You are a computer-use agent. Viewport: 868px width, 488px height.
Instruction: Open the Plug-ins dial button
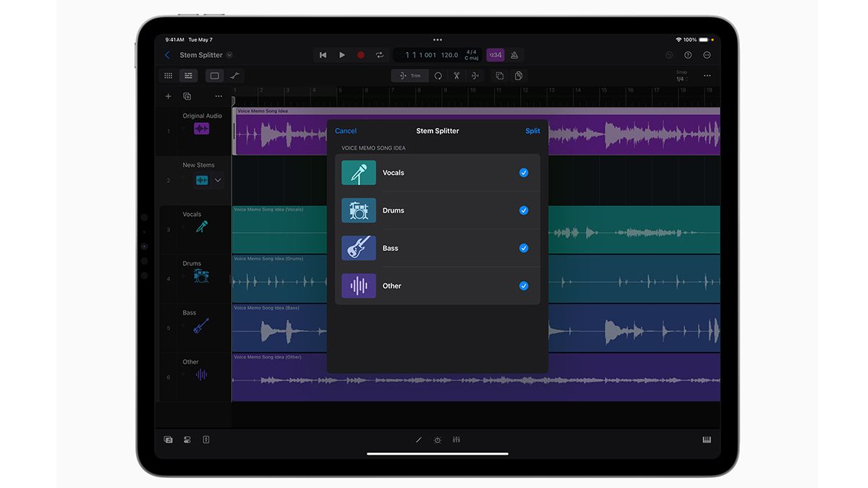(x=437, y=440)
